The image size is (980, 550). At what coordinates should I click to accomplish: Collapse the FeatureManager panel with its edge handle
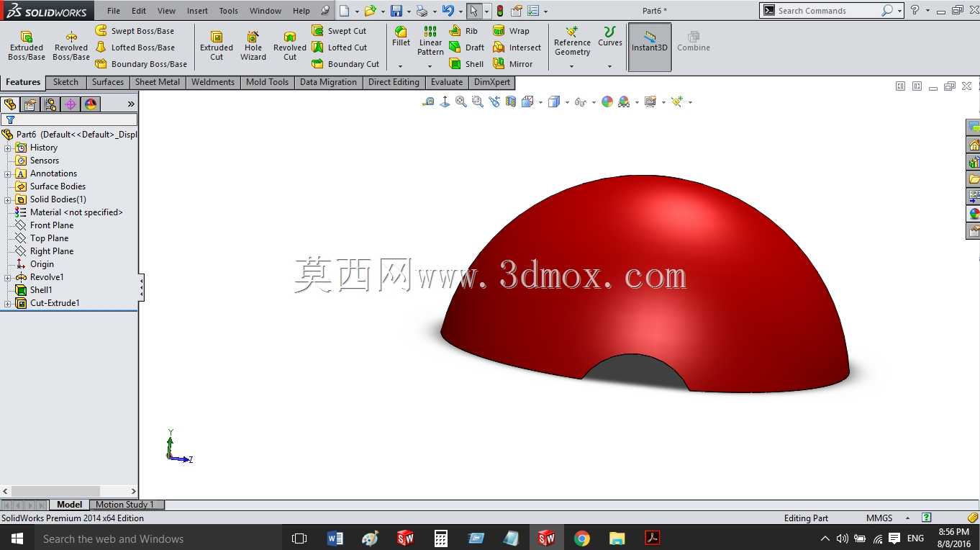(142, 288)
